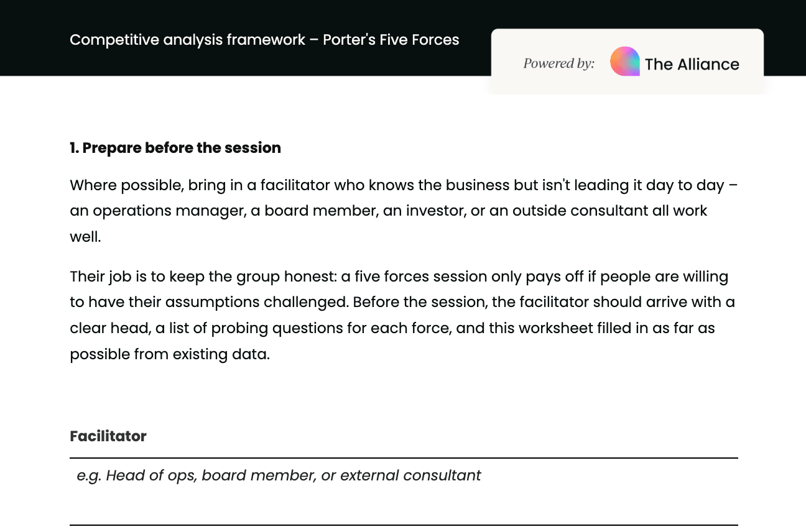This screenshot has width=806, height=532.
Task: Focus the Facilitator text input field
Action: 404,475
